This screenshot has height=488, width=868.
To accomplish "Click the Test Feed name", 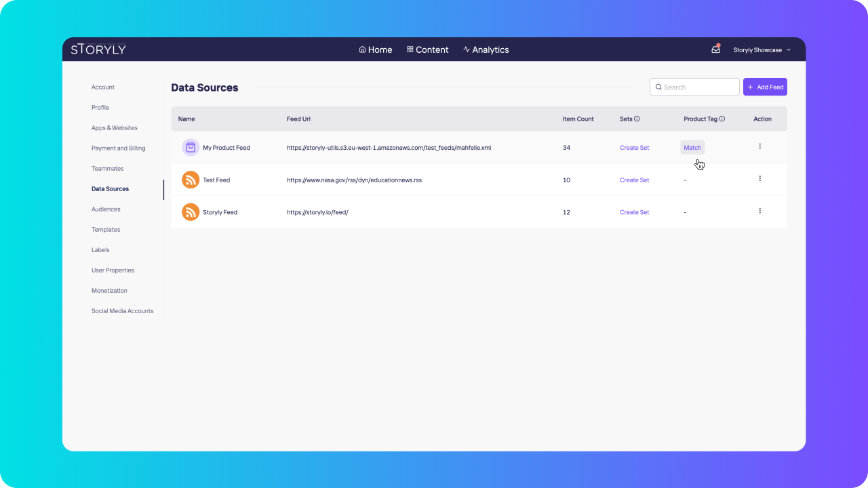I will point(216,180).
